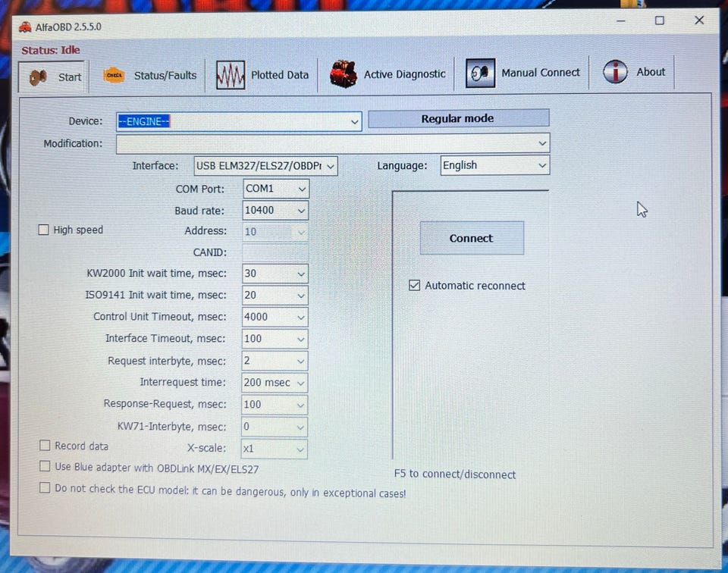
Task: Open the Interrequest time dropdown
Action: tap(300, 383)
